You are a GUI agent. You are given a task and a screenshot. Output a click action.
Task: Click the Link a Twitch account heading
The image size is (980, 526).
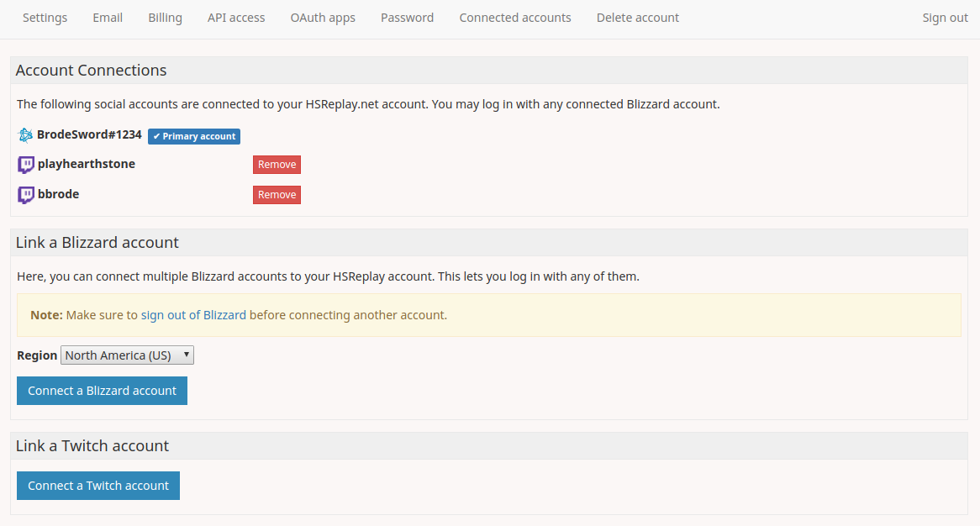(92, 445)
